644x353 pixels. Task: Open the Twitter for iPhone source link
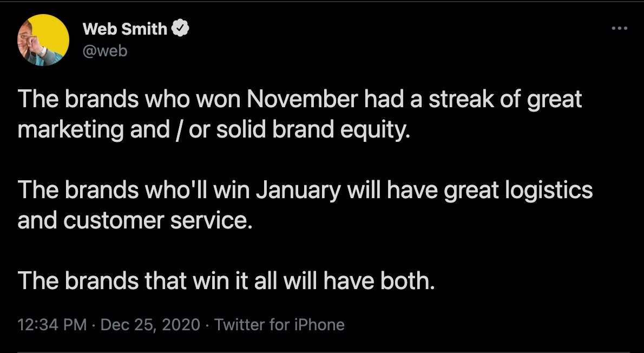(x=279, y=325)
